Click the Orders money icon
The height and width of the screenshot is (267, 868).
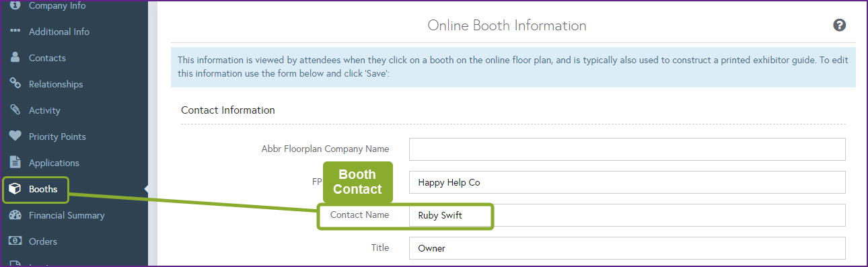click(x=15, y=241)
